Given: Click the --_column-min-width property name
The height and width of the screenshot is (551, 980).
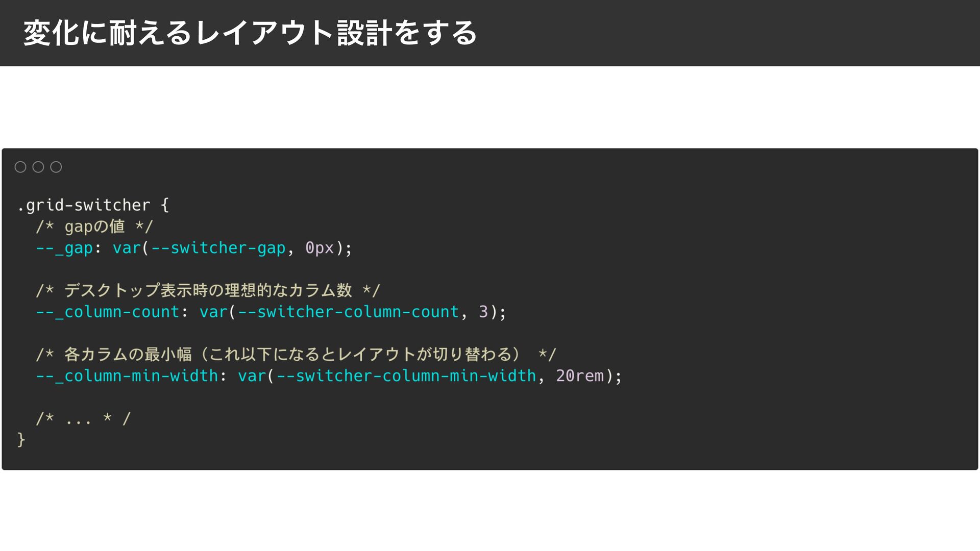Looking at the screenshot, I should click(x=127, y=376).
